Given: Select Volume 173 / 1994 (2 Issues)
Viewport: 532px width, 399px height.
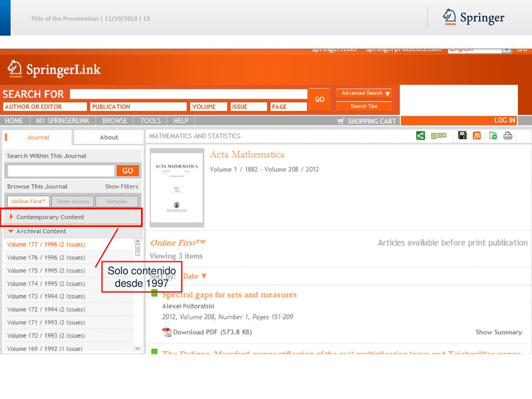Looking at the screenshot, I should coord(46,296).
